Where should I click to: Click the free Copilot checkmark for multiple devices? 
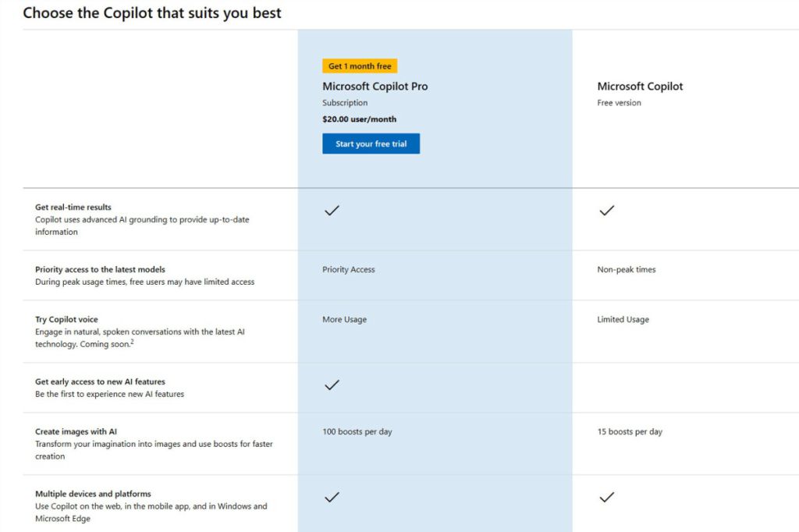606,498
